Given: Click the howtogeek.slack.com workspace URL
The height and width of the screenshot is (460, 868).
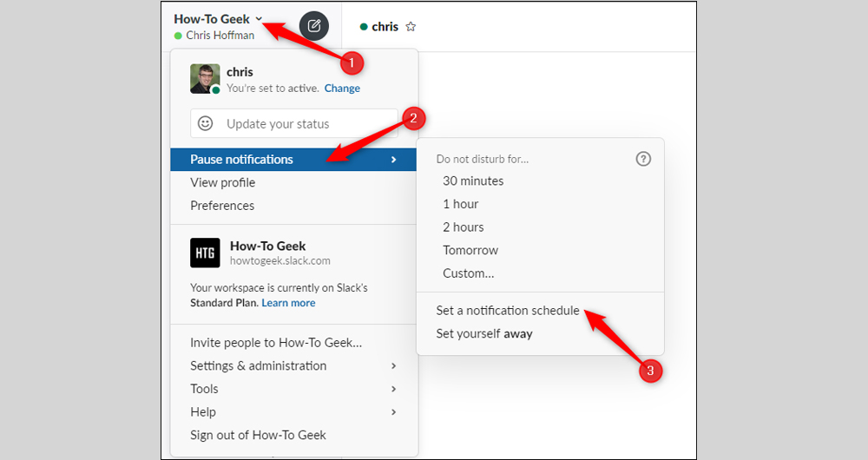Looking at the screenshot, I should pos(280,260).
